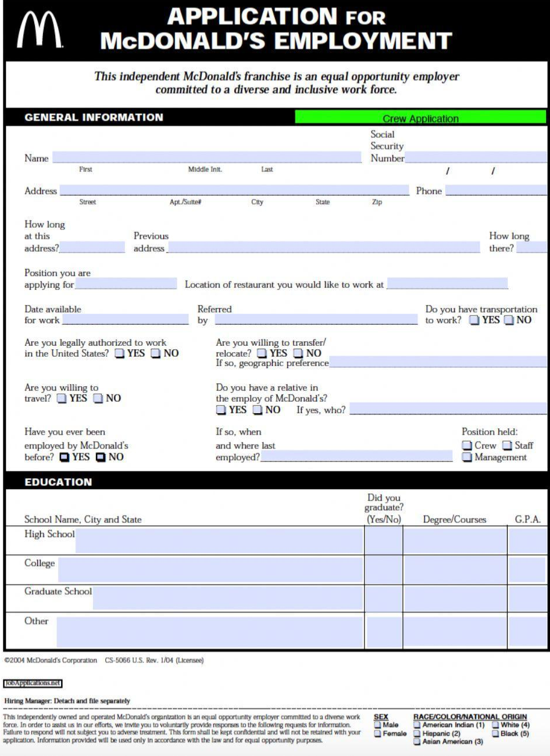550x756 pixels.
Task: Check the White (4) box
Action: (x=495, y=725)
